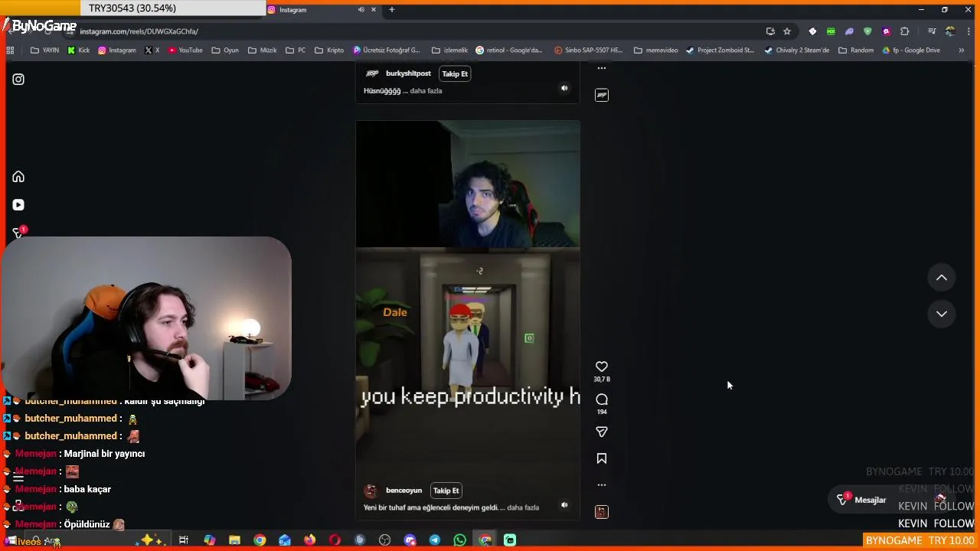Open the Random bookmarks folder
The height and width of the screenshot is (551, 980).
(x=856, y=51)
